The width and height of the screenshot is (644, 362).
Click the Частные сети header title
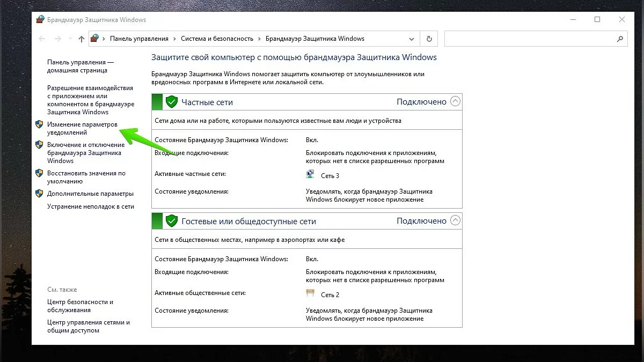pos(207,102)
